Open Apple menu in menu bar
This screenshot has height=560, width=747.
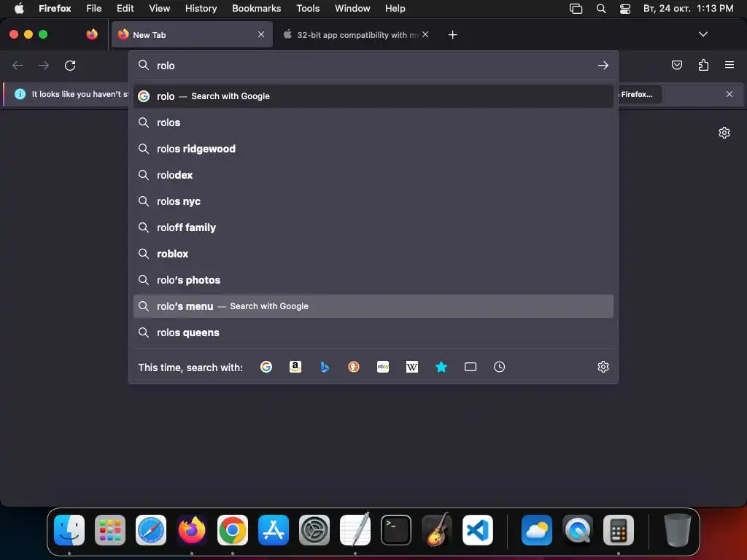tap(19, 8)
